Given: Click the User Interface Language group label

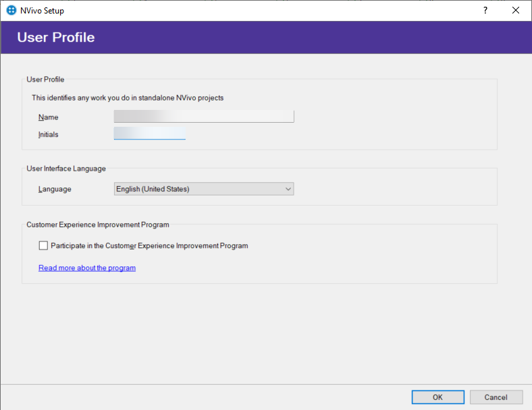Looking at the screenshot, I should [66, 169].
